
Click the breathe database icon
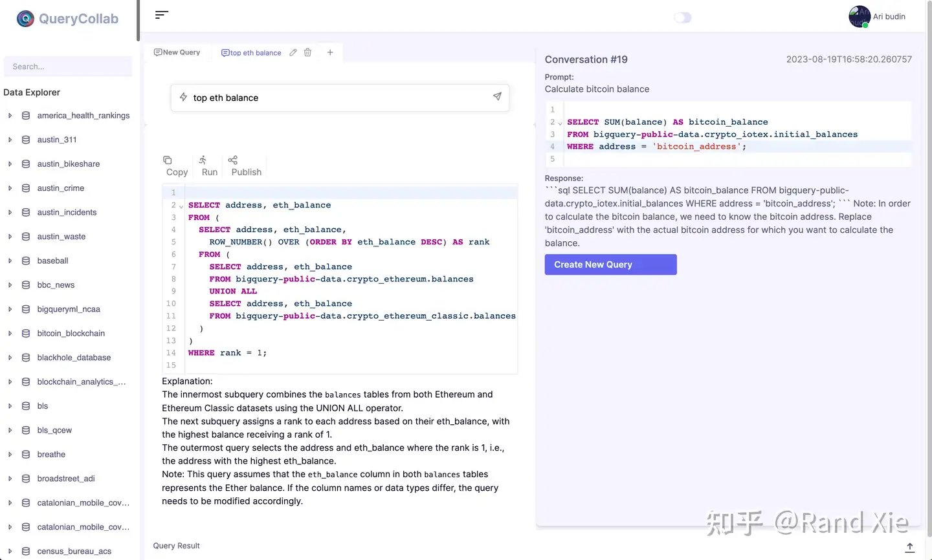pos(26,455)
